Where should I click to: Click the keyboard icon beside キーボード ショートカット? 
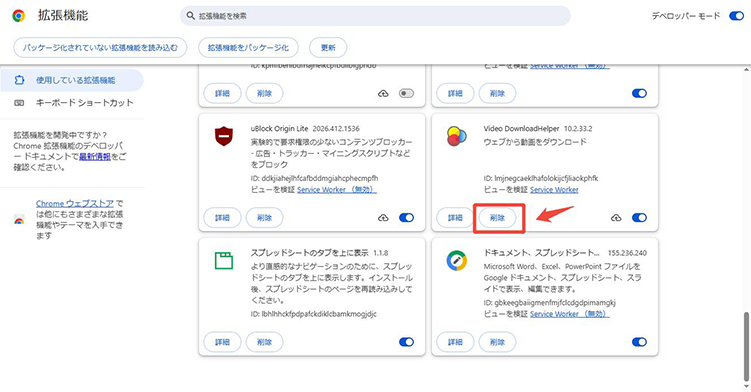(x=19, y=103)
